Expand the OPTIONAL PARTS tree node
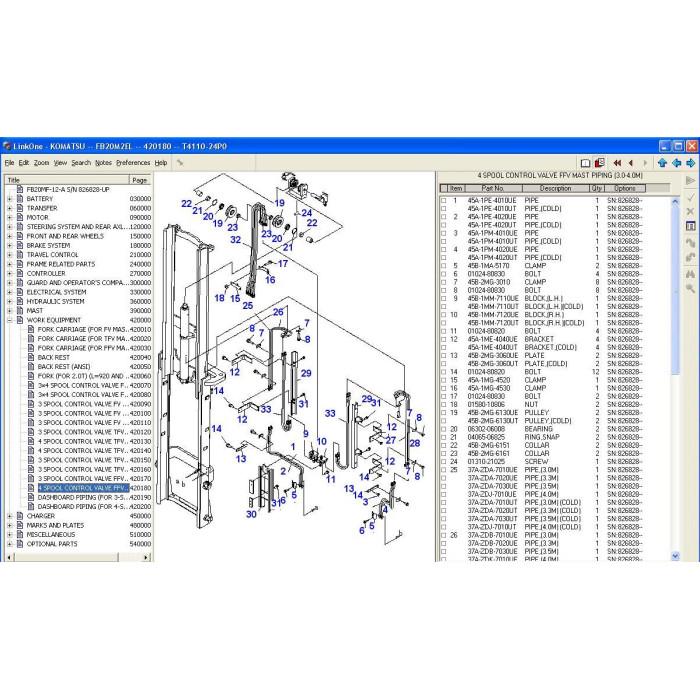 pos(10,544)
